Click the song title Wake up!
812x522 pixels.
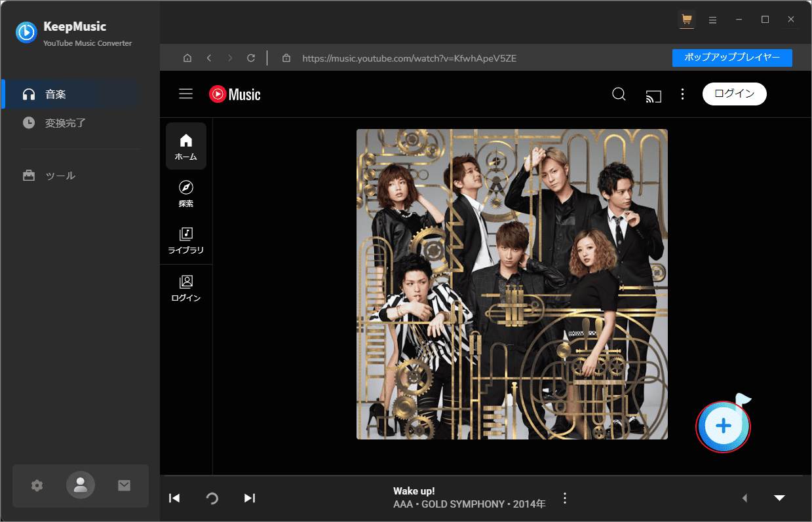coord(414,491)
